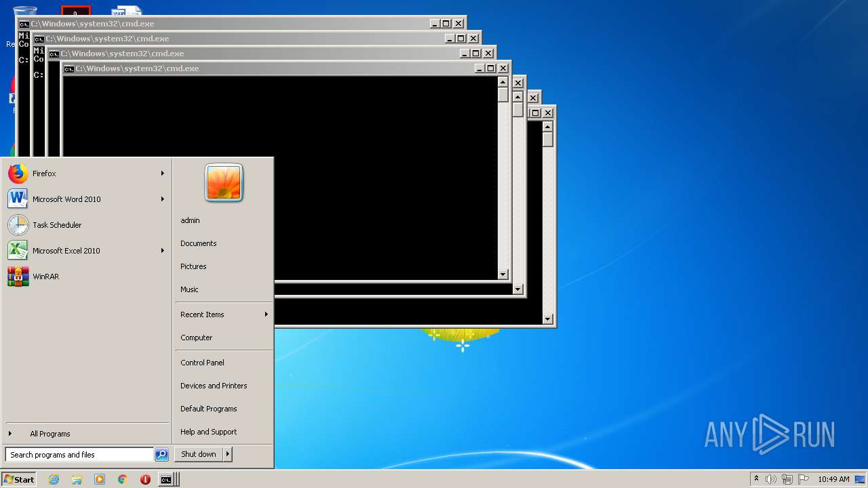868x488 pixels.
Task: Click the user account picture in Start menu
Action: (224, 182)
